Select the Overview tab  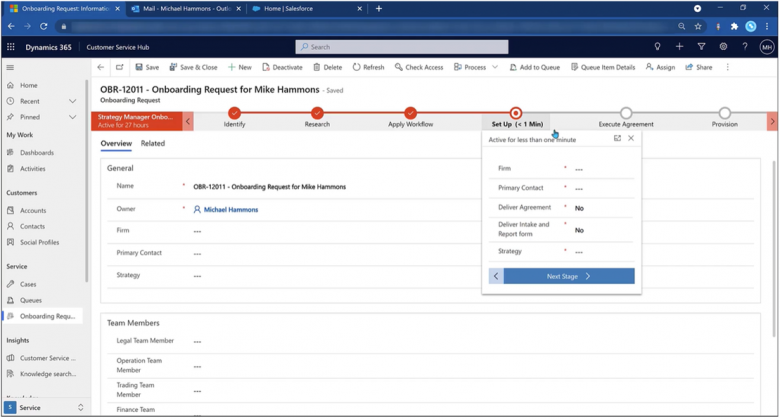click(116, 143)
